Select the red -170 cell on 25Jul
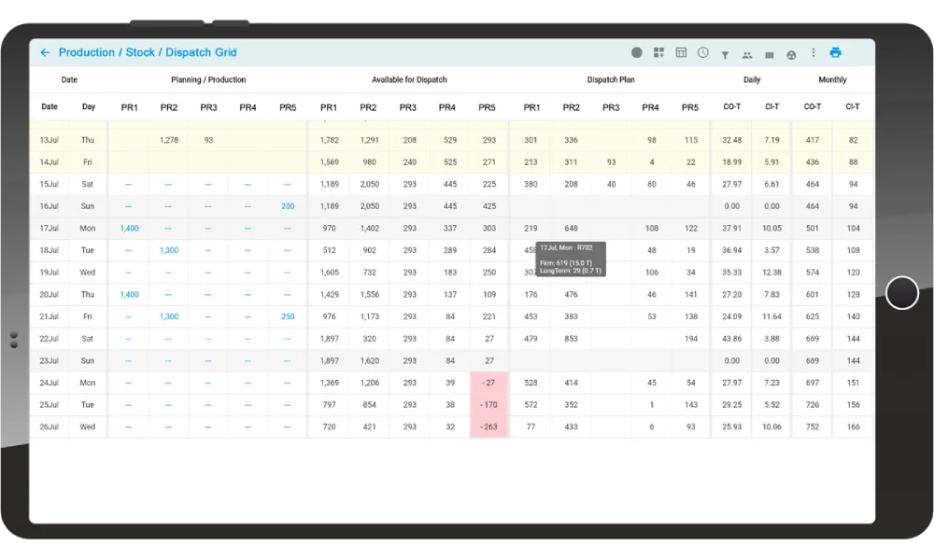934x560 pixels. pos(487,405)
